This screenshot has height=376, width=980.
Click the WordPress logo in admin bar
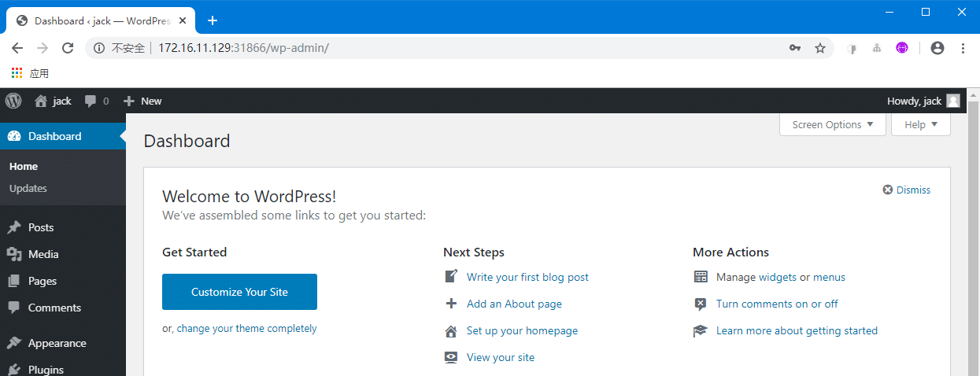tap(13, 101)
